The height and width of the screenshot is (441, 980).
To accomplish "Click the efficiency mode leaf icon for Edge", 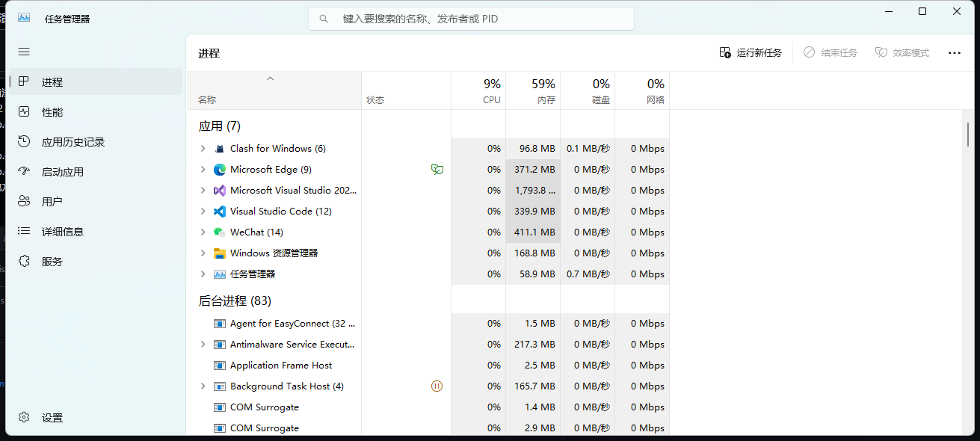I will (437, 170).
